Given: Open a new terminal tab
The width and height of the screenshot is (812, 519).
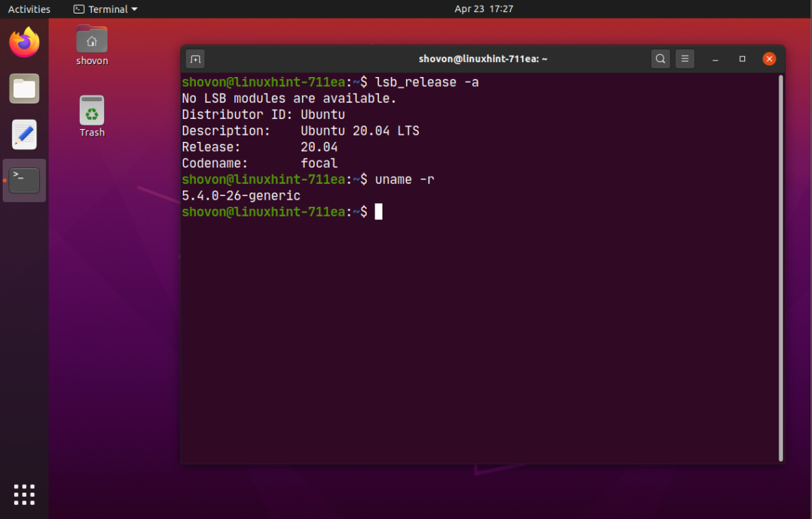Looking at the screenshot, I should (194, 58).
